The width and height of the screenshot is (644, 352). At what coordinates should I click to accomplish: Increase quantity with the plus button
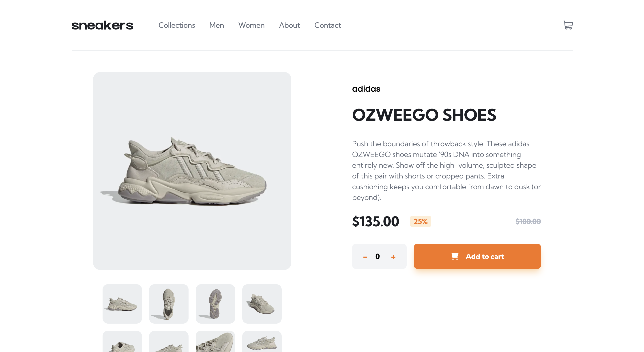(393, 257)
